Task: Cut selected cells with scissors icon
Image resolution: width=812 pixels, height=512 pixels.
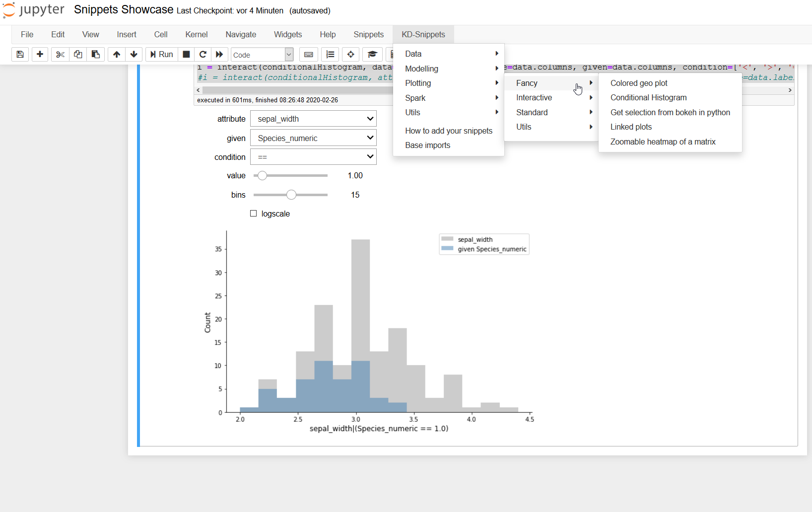Action: tap(60, 54)
